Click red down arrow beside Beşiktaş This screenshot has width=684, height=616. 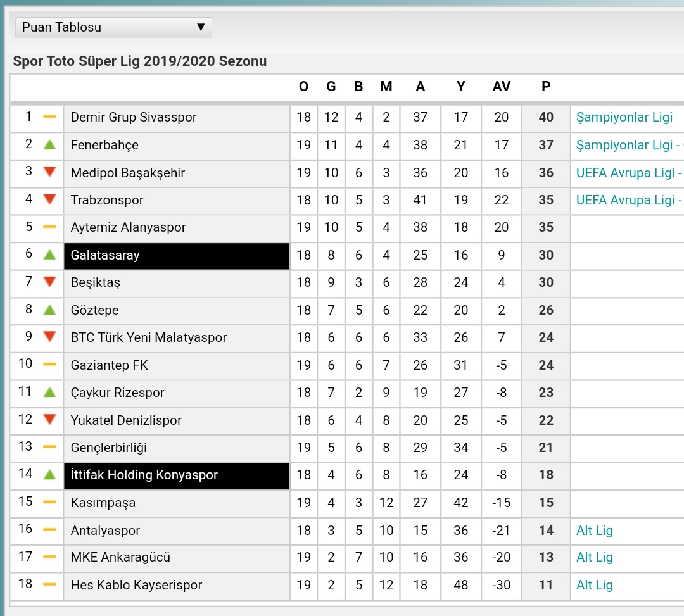[50, 282]
